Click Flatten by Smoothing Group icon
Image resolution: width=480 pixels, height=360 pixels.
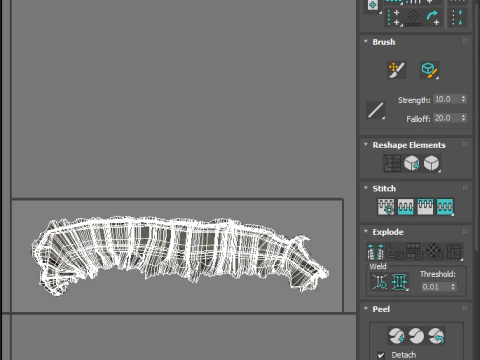[x=415, y=251]
